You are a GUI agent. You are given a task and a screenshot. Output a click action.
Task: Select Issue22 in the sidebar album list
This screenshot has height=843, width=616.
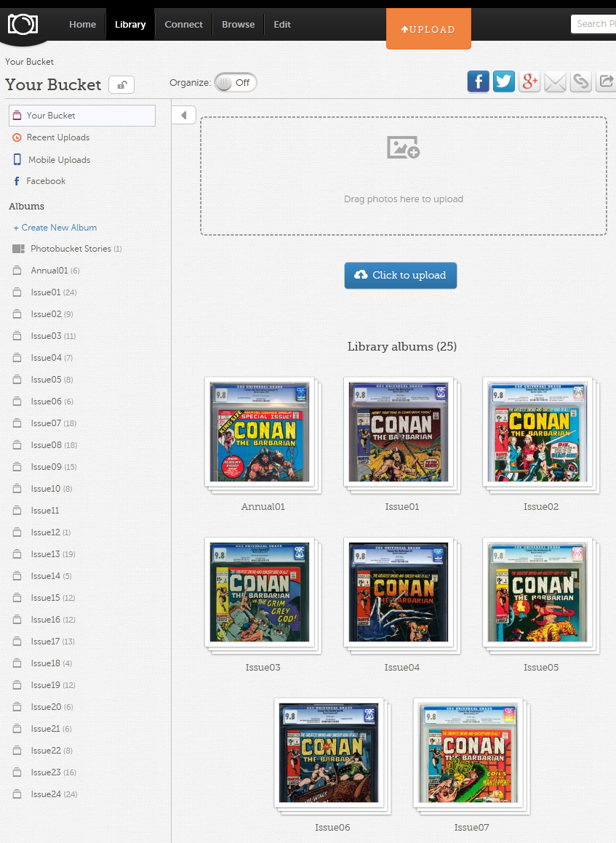52,751
